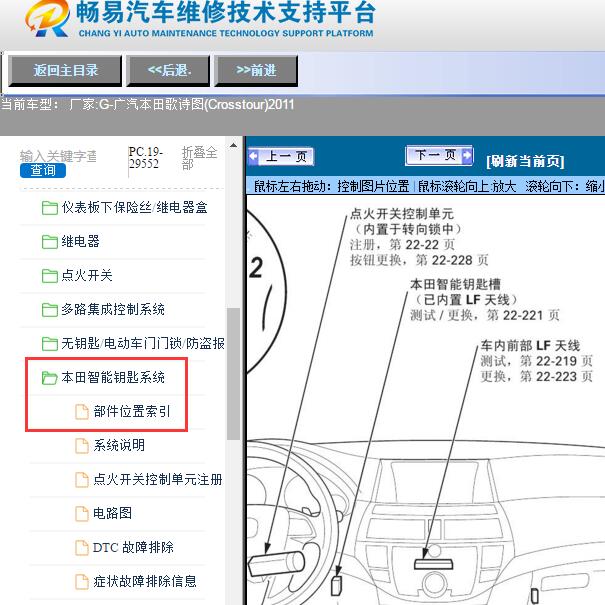Click folder icon beside 多路集成控制系统

tap(49, 309)
